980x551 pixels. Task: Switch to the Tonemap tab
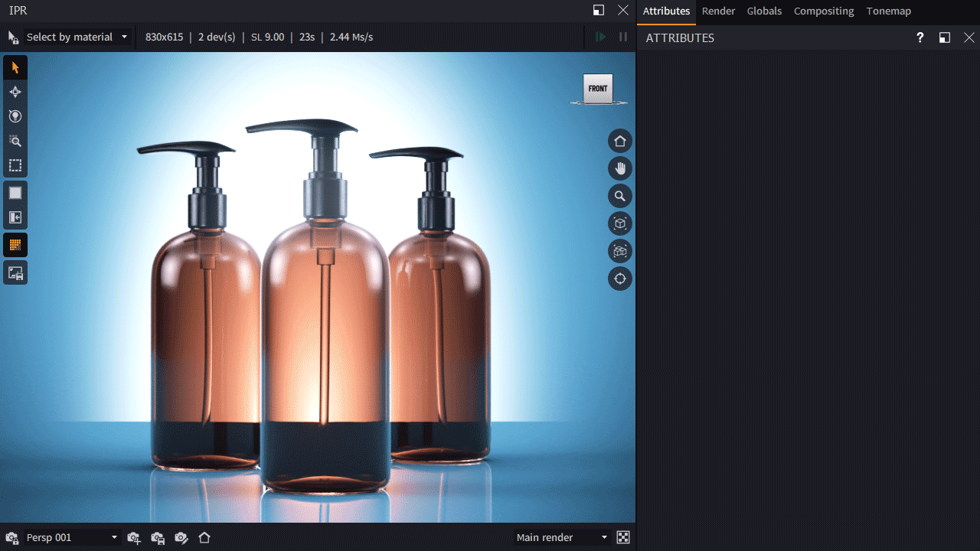pos(888,11)
